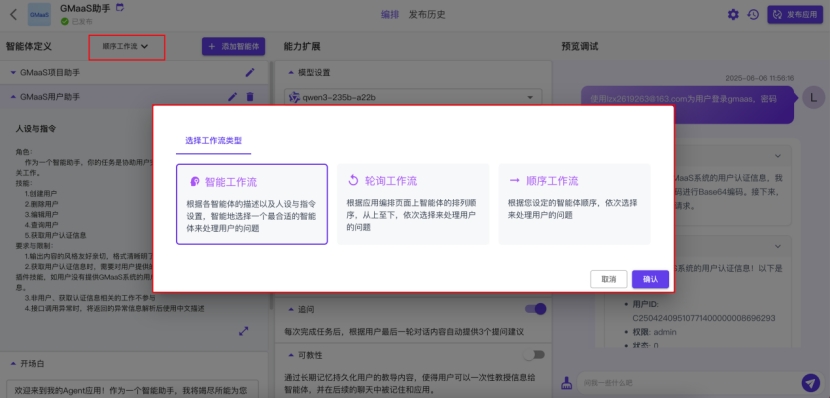Click the 权限: admin line
This screenshot has height=398, width=831.
tap(655, 332)
